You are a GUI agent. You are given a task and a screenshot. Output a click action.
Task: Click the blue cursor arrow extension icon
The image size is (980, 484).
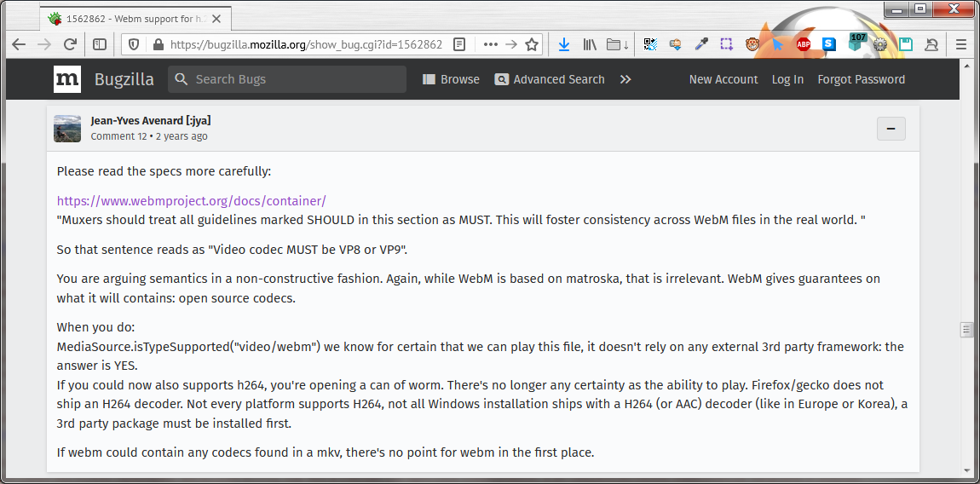[777, 44]
